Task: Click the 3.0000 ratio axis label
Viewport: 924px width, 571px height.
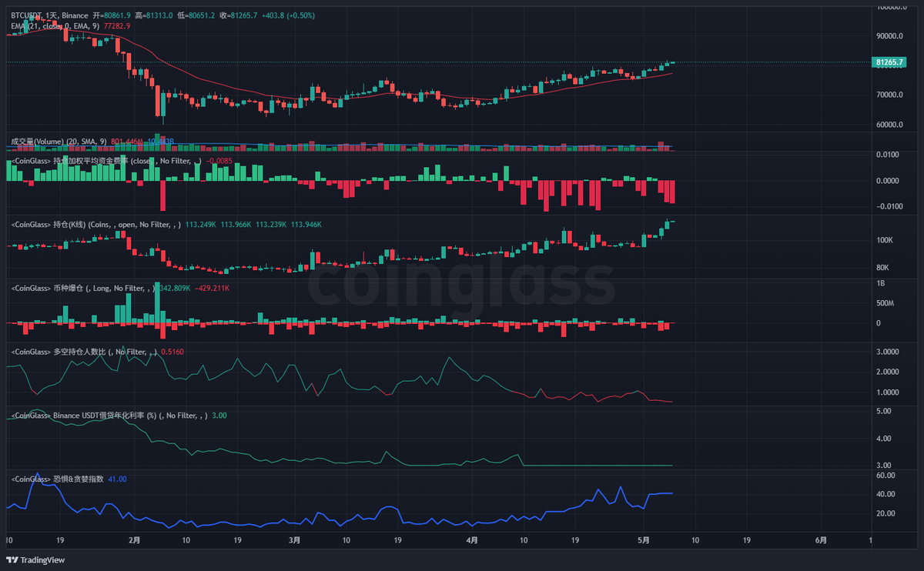Action: (889, 352)
